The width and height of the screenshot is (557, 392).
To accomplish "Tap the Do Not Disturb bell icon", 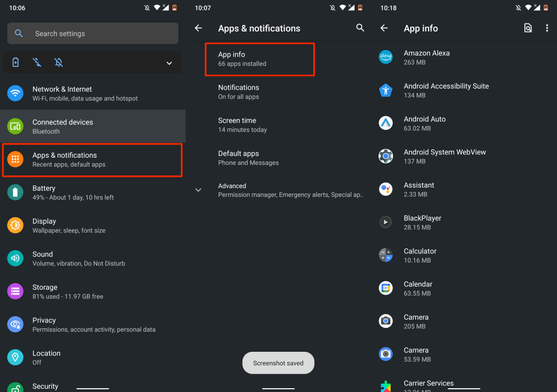I will [59, 63].
